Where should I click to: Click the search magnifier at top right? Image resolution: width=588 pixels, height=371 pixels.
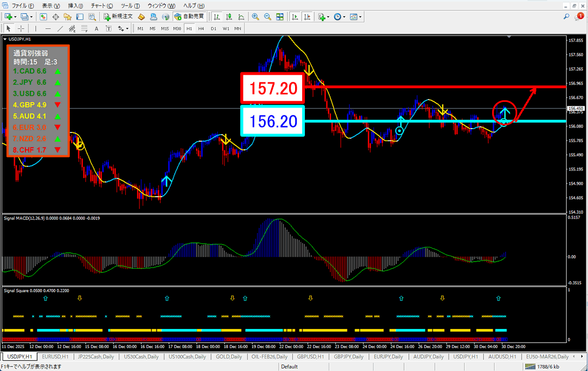click(566, 17)
